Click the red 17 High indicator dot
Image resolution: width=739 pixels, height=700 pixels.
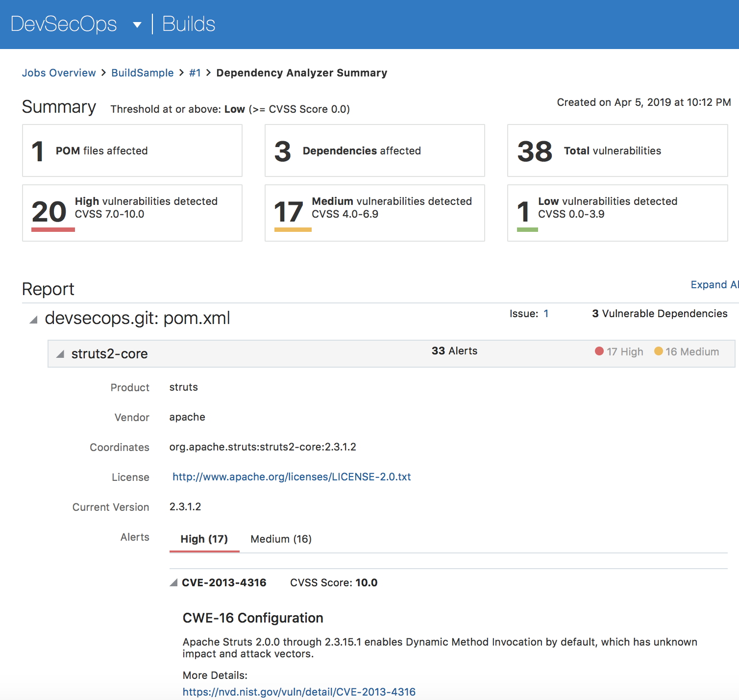599,351
